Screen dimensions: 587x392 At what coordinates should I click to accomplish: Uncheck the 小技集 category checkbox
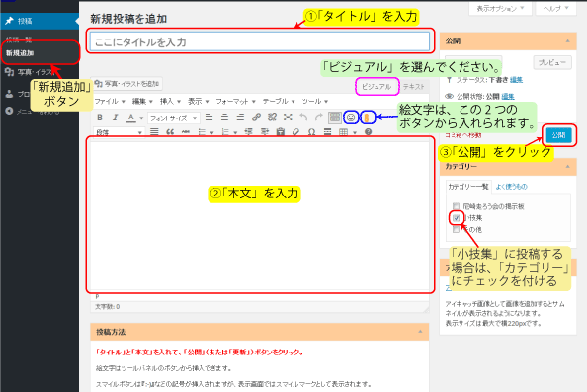tap(456, 217)
